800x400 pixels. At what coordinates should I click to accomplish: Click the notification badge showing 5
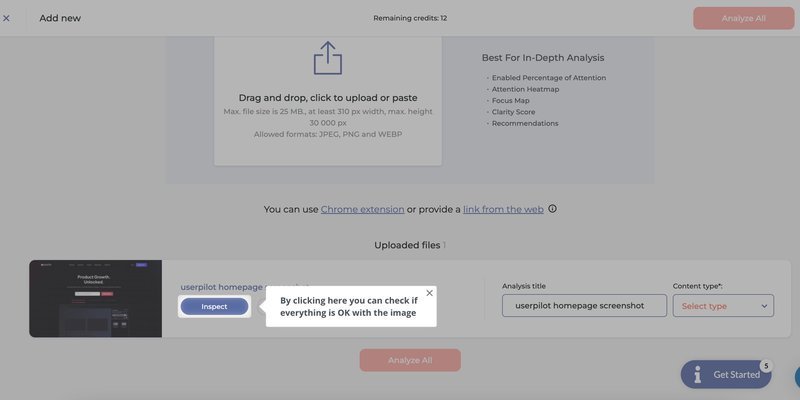(x=765, y=366)
